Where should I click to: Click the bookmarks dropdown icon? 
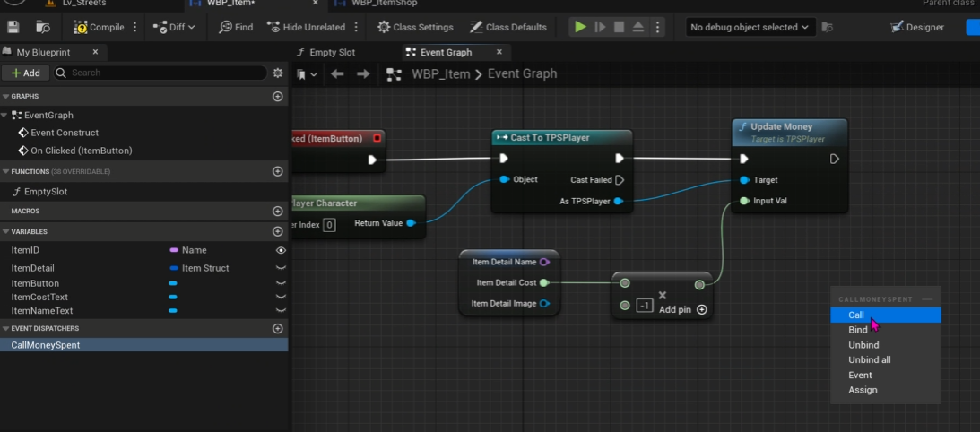[x=307, y=74]
